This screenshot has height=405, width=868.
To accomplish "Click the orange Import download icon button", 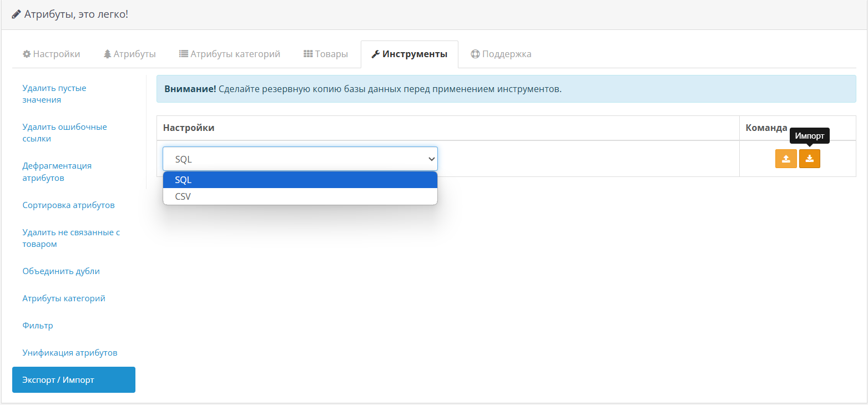I will (810, 159).
